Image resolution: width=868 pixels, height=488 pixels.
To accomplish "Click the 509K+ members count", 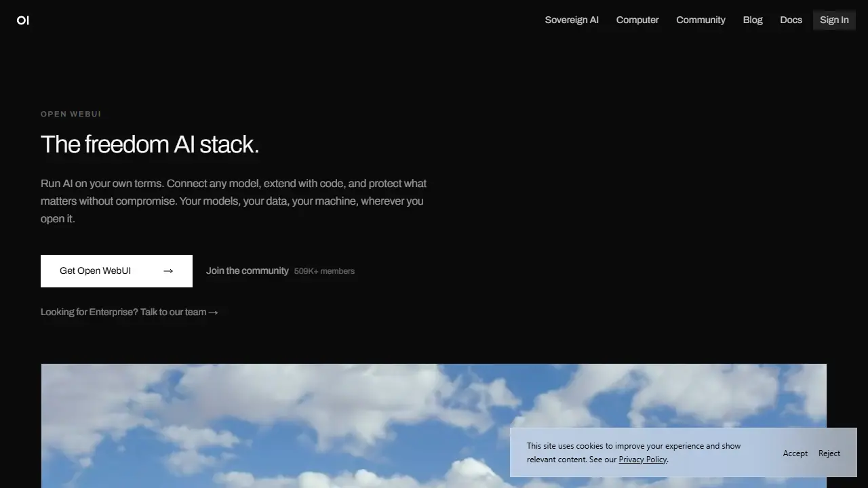I will (x=324, y=271).
